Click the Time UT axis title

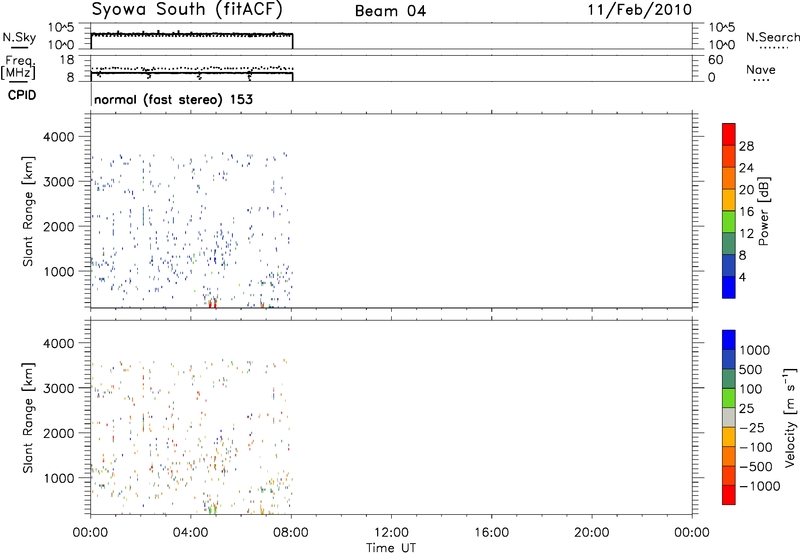coord(391,548)
